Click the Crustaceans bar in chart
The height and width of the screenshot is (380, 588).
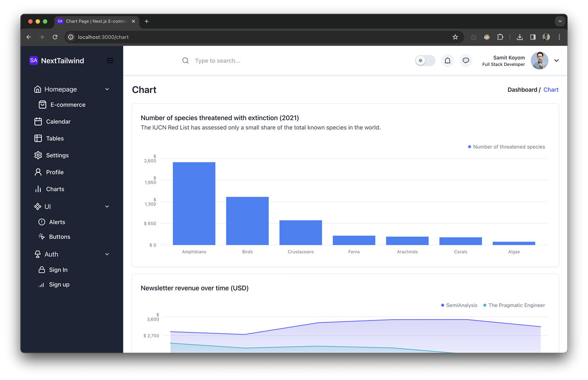301,233
